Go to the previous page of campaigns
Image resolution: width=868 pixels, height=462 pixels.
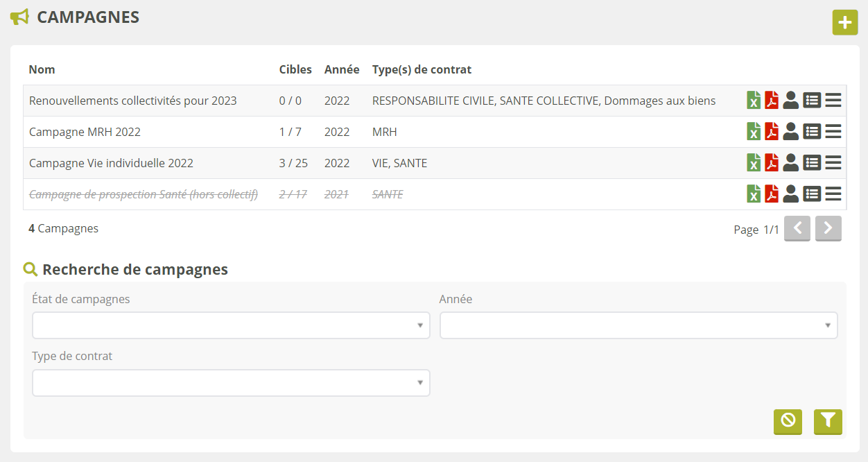click(x=797, y=228)
